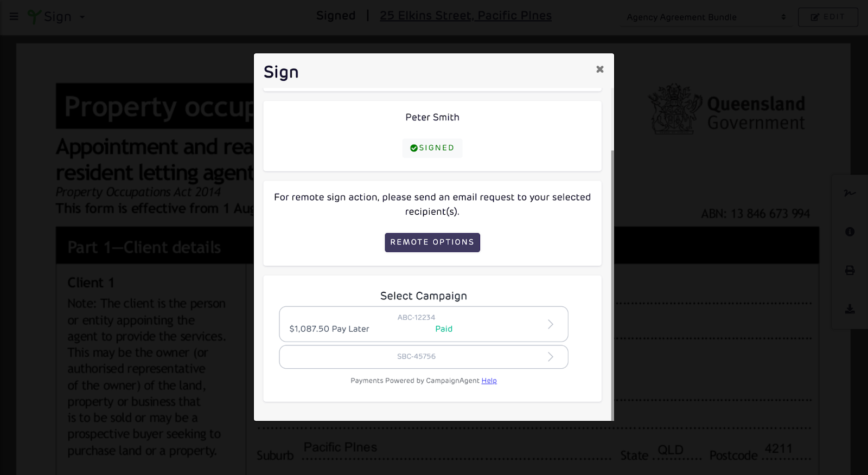Click the EDIT button
Screen dimensions: 868x475
tap(828, 17)
